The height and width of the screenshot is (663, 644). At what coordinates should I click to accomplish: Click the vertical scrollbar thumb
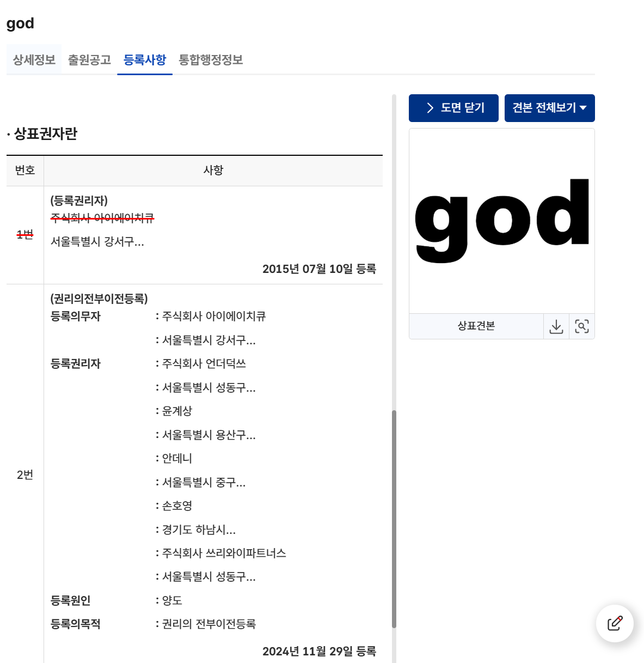(394, 518)
